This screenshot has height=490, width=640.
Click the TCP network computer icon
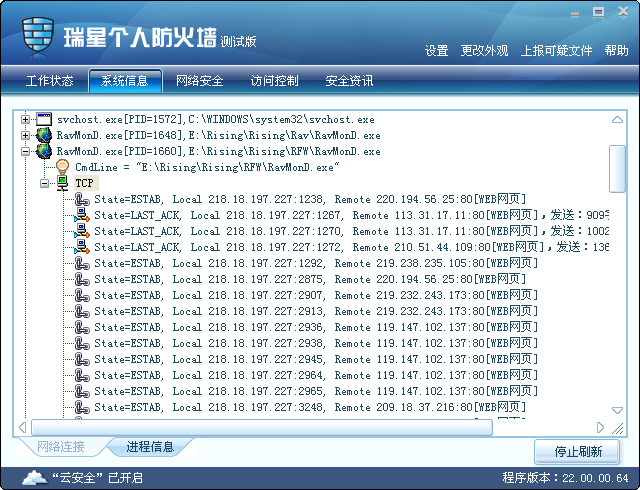(62, 183)
